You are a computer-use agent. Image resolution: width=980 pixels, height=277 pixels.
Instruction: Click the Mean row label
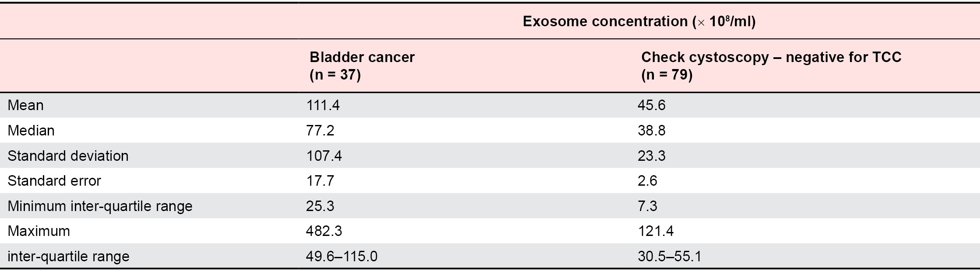(x=26, y=105)
